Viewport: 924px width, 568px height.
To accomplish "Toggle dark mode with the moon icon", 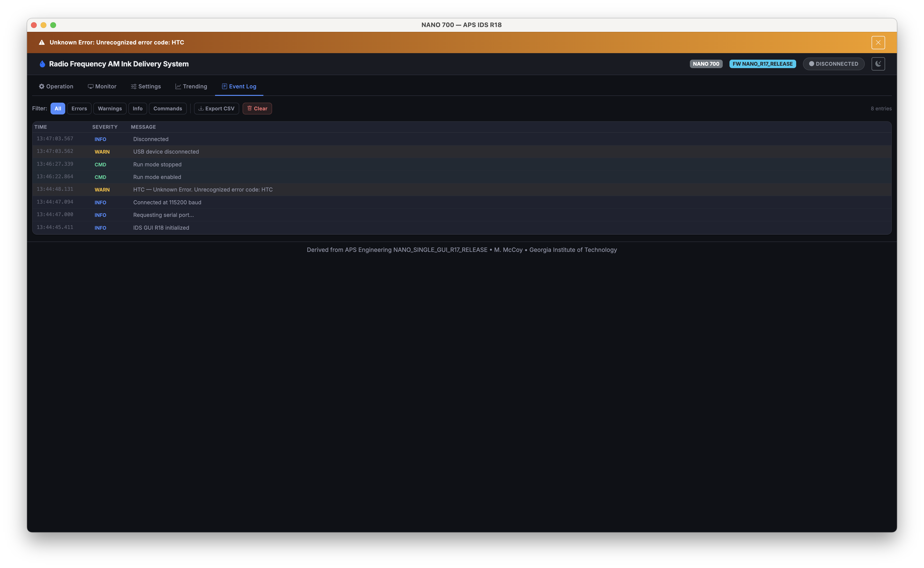I will click(878, 64).
